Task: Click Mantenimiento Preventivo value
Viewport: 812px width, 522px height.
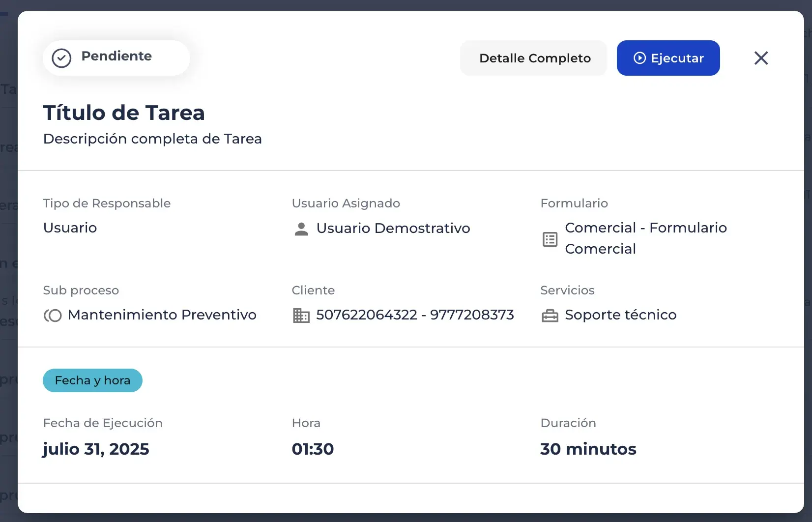Action: click(162, 315)
